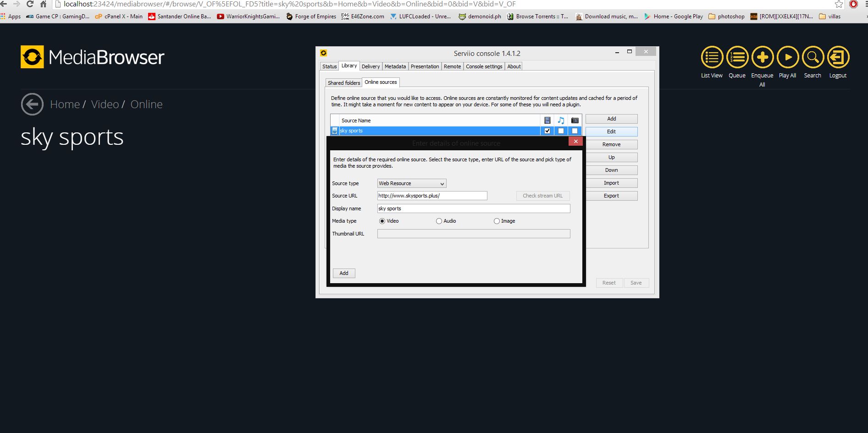Open the Apps bookmarks shortcut
Viewport: 868px width, 433px height.
[x=11, y=16]
